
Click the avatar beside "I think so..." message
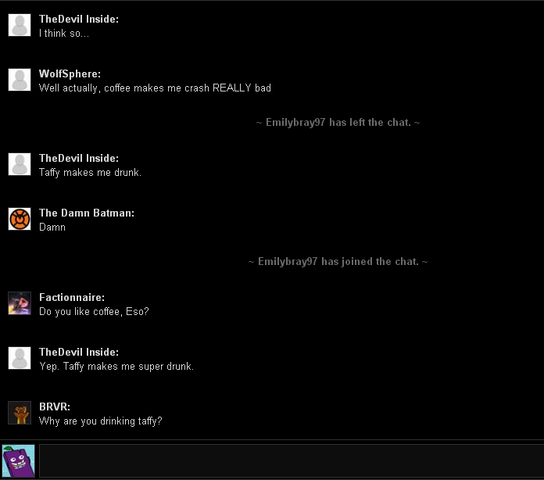19,25
